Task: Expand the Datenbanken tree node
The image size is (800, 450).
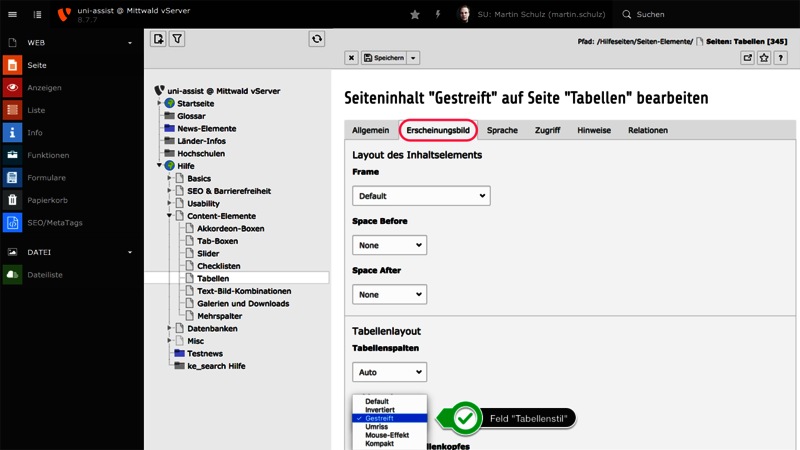Action: pyautogui.click(x=169, y=328)
